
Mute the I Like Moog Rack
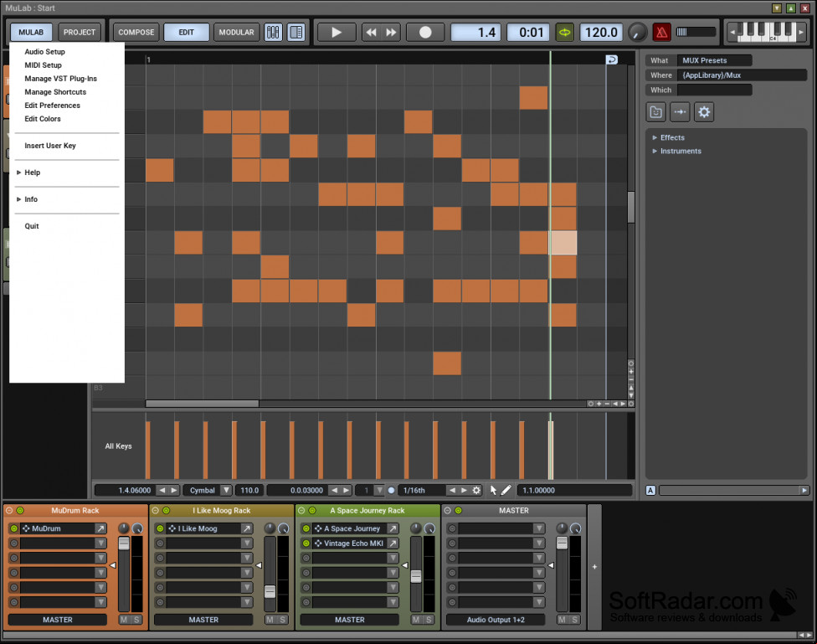click(270, 620)
